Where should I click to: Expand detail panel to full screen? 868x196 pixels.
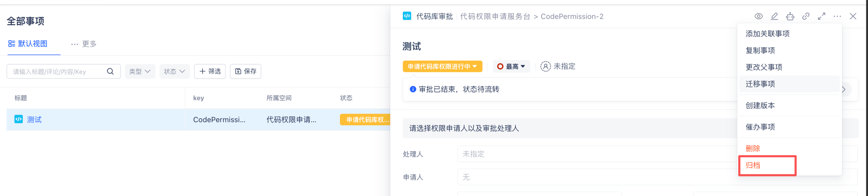tap(821, 16)
